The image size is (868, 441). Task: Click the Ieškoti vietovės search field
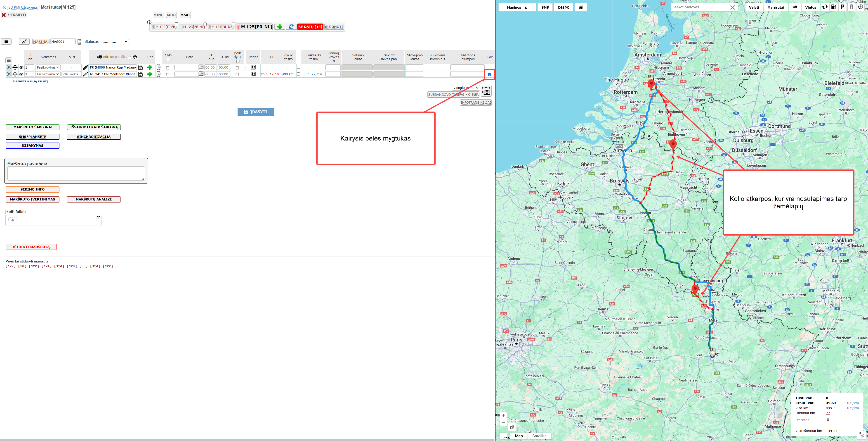pos(700,7)
